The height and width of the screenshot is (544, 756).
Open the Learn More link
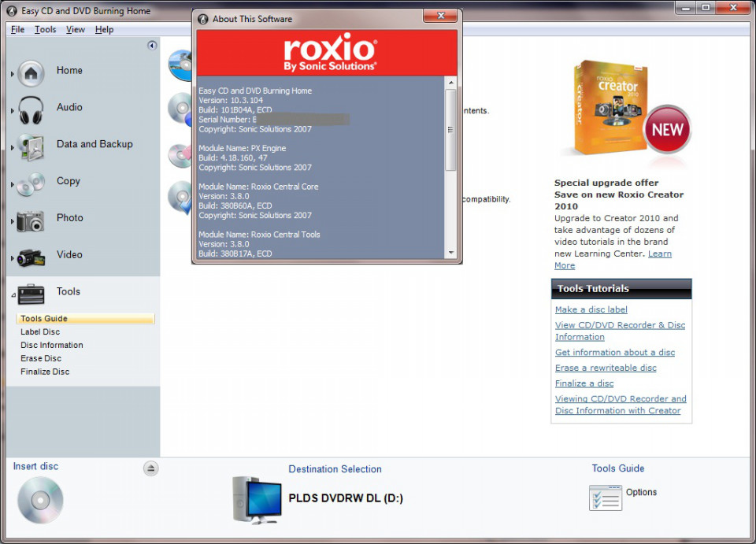660,254
